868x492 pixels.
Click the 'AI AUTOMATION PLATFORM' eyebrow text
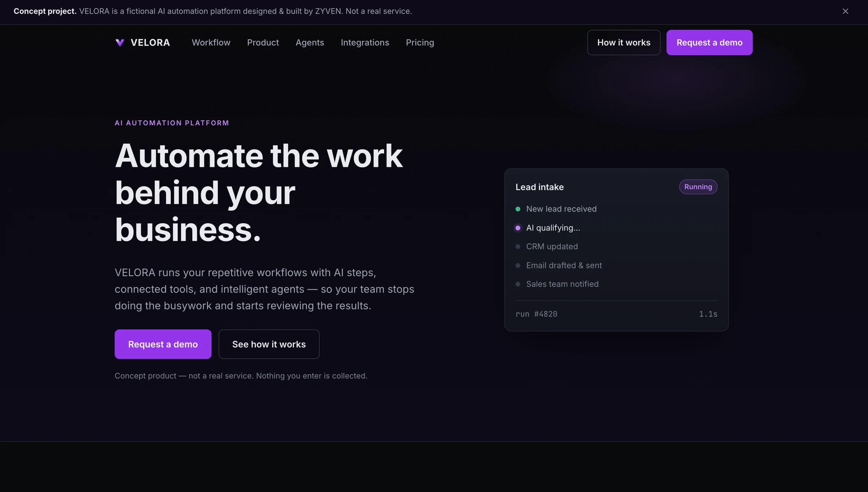[x=172, y=123]
